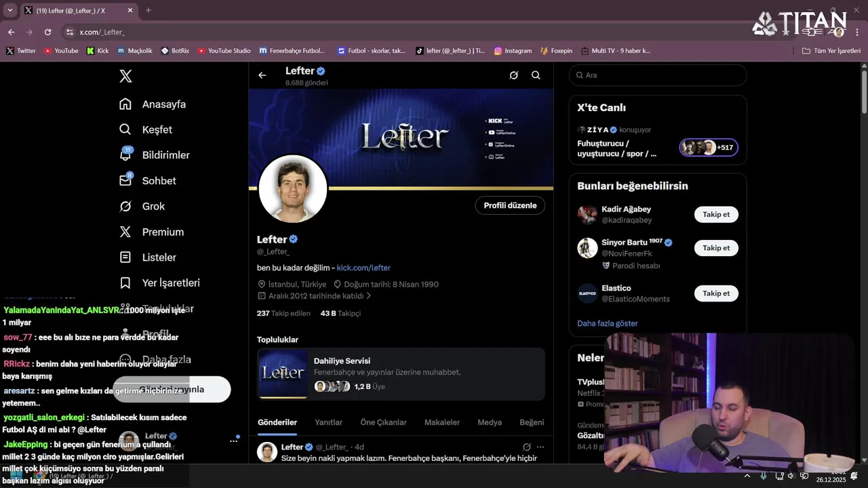
Task: Show hidden system tray icons with the chevron
Action: [x=747, y=476]
